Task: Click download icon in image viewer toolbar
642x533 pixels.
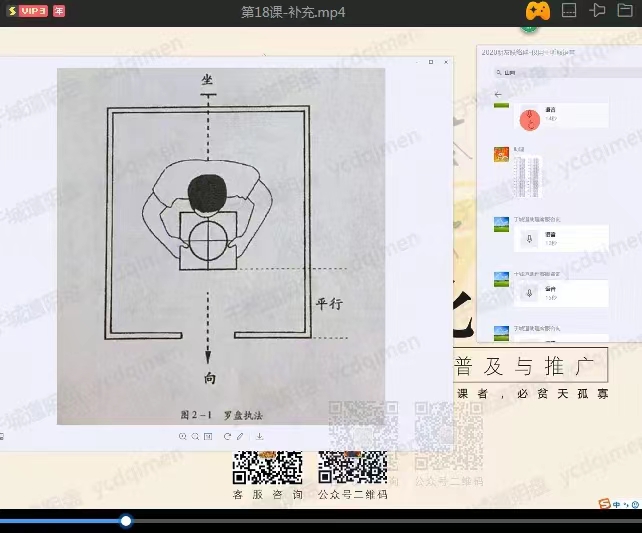Action: (259, 436)
